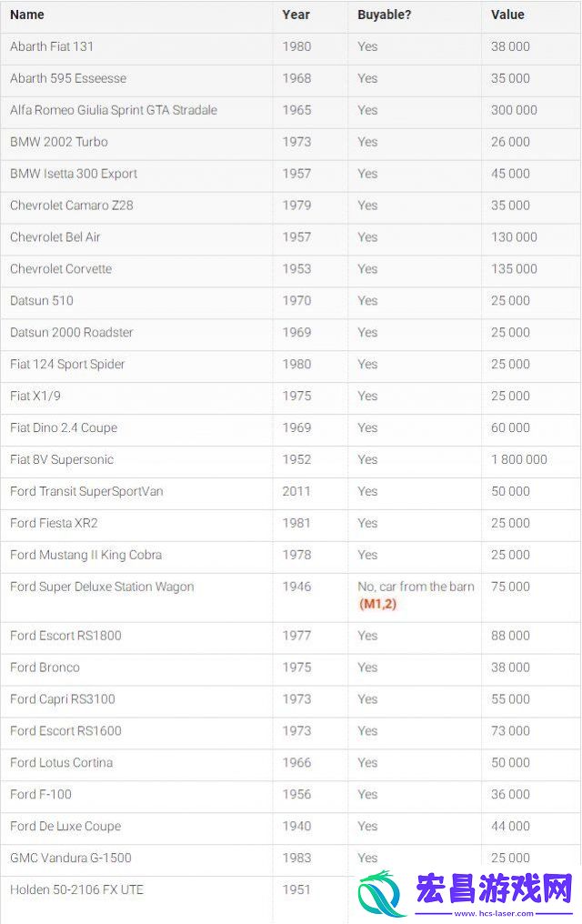Open the red (M1,2) link

click(377, 604)
